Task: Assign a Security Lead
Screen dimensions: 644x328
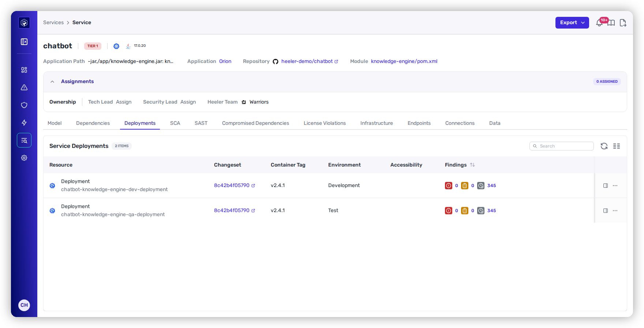Action: point(188,102)
